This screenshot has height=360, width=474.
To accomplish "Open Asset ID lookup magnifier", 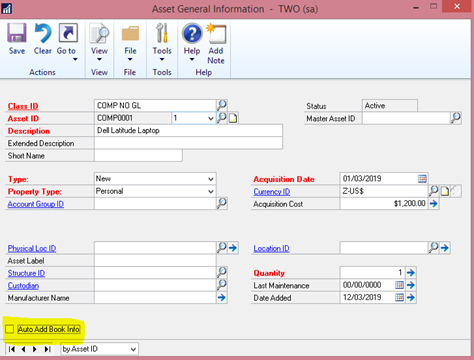I will (222, 118).
